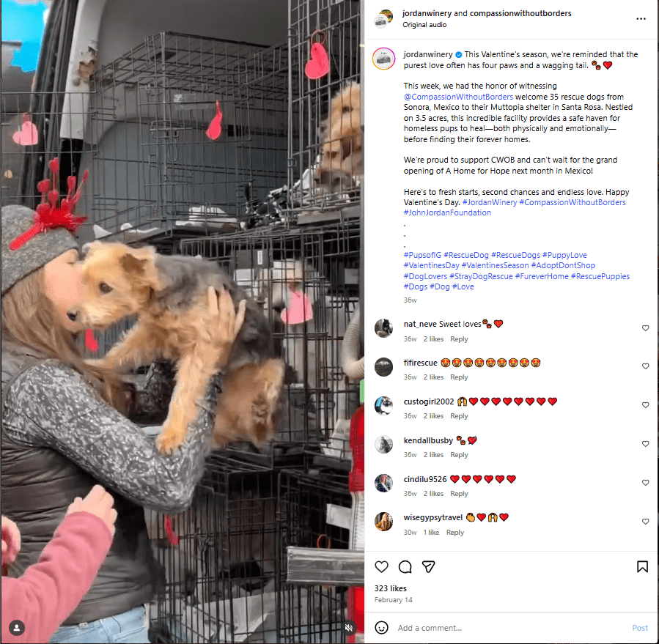Open the jordanwinery profile picture in header
Viewport: 659px width, 644px height.
383,19
